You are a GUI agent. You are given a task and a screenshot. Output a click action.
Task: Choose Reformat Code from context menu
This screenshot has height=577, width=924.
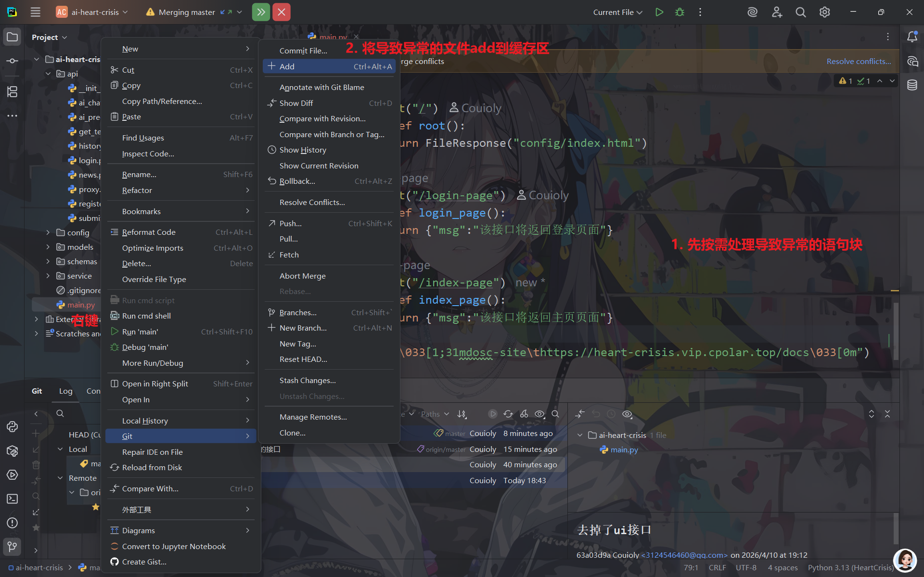coord(181,232)
